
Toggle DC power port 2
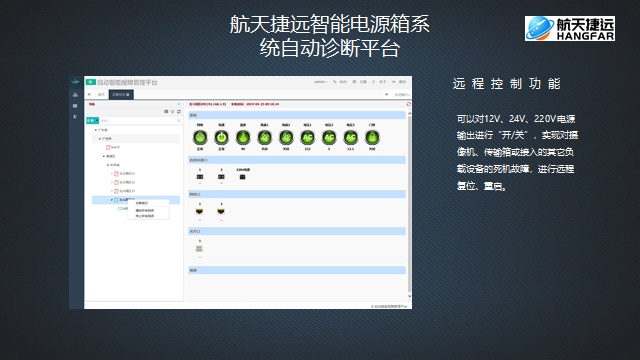point(221,177)
